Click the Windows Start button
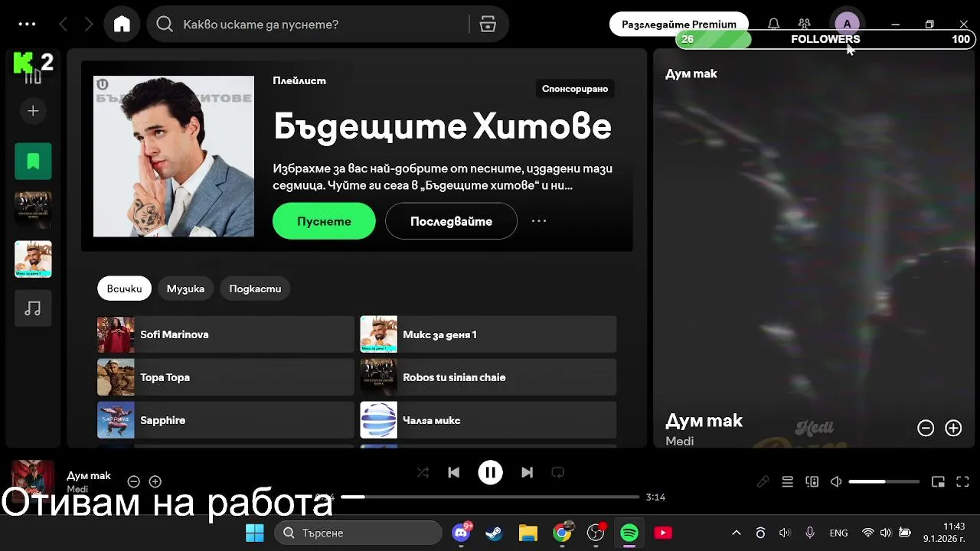Screen dimensions: 980x551 point(254,533)
